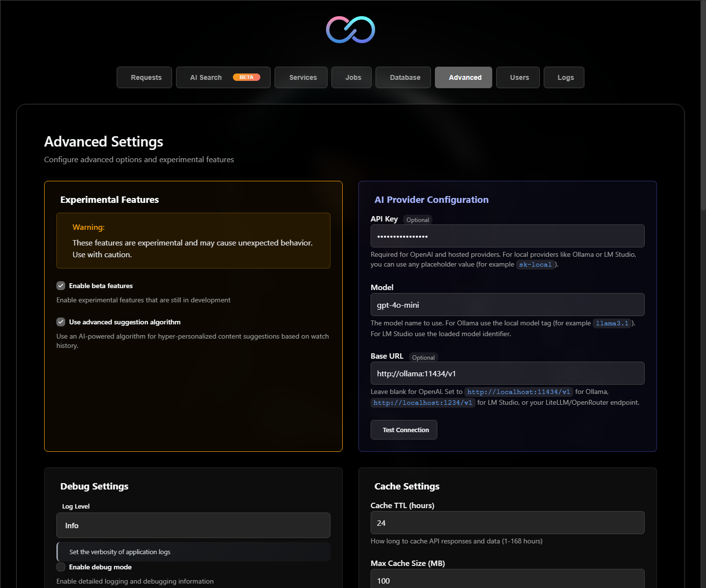Click into the API Key field

[507, 236]
